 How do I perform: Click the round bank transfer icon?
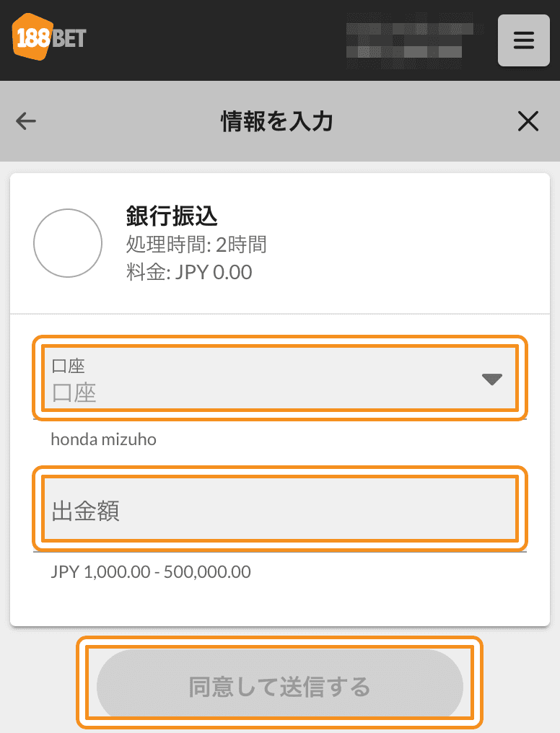point(68,243)
